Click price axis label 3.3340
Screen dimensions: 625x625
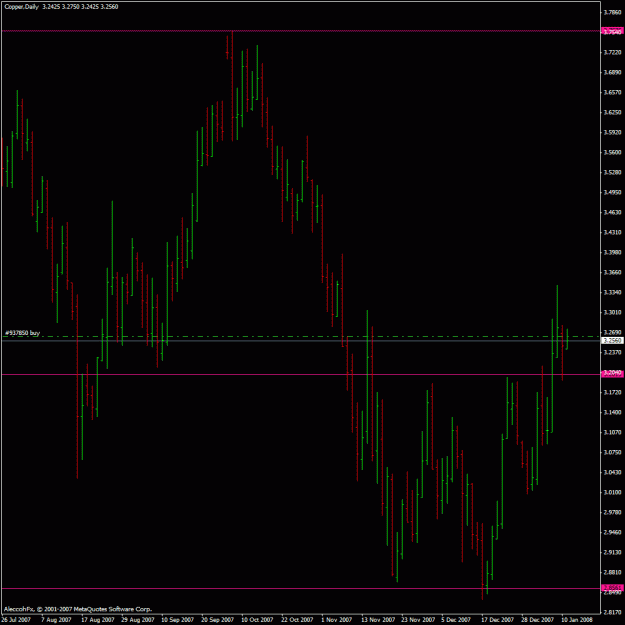(x=612, y=293)
